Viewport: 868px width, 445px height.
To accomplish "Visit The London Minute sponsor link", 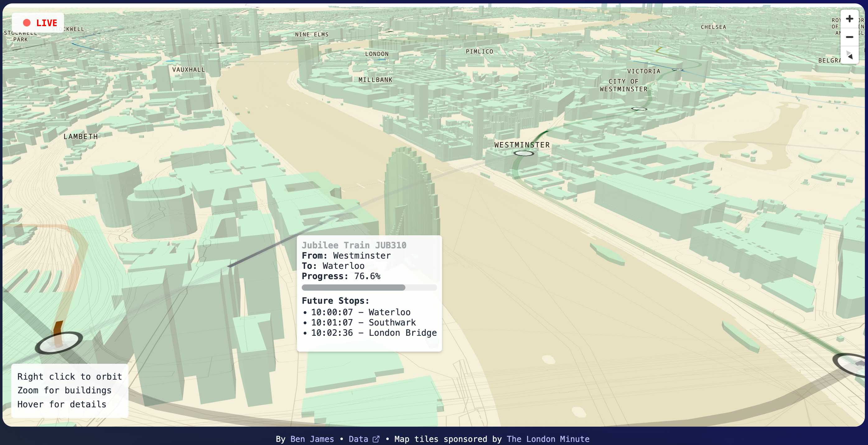I will coord(548,439).
